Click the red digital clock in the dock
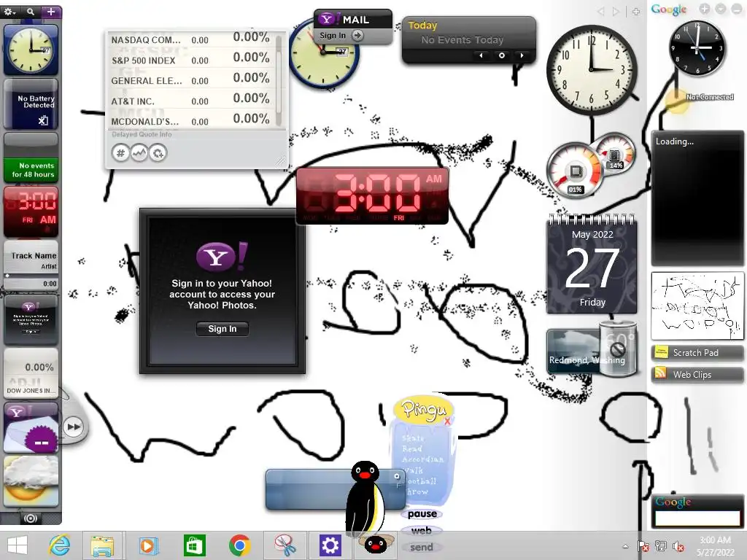This screenshot has width=747, height=560. [31, 211]
